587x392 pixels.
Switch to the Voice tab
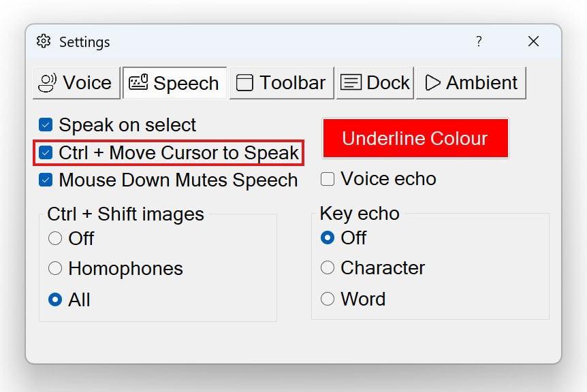(x=76, y=83)
